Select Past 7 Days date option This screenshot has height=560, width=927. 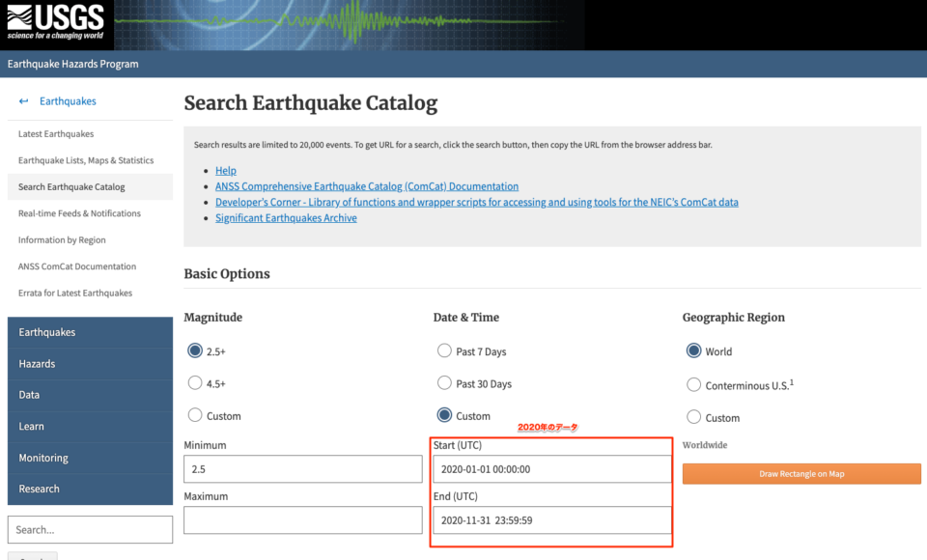point(444,350)
